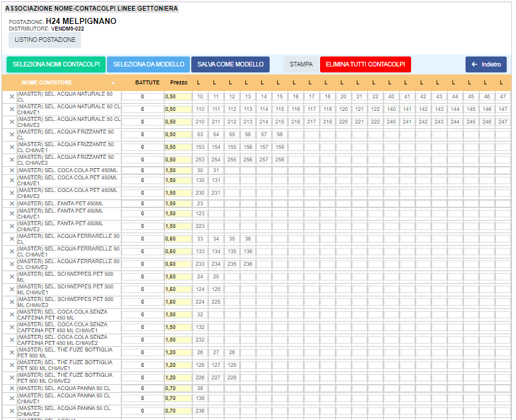Sort by NOME CONTATORE column header
516x420 pixels.
[46, 82]
